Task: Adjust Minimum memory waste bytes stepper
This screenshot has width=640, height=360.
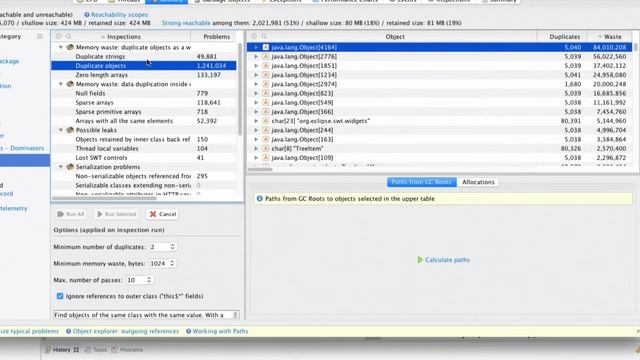Action: click(x=172, y=263)
